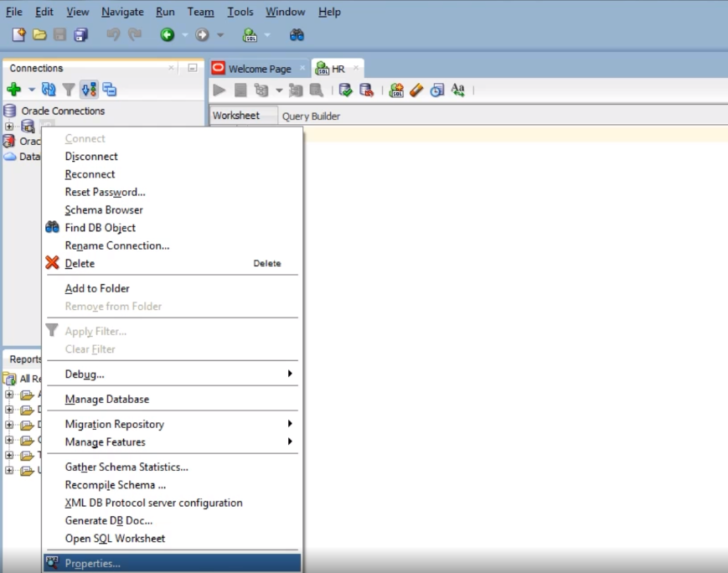This screenshot has height=573, width=728.
Task: Open the dropdown arrow beside New Connection
Action: tap(32, 90)
